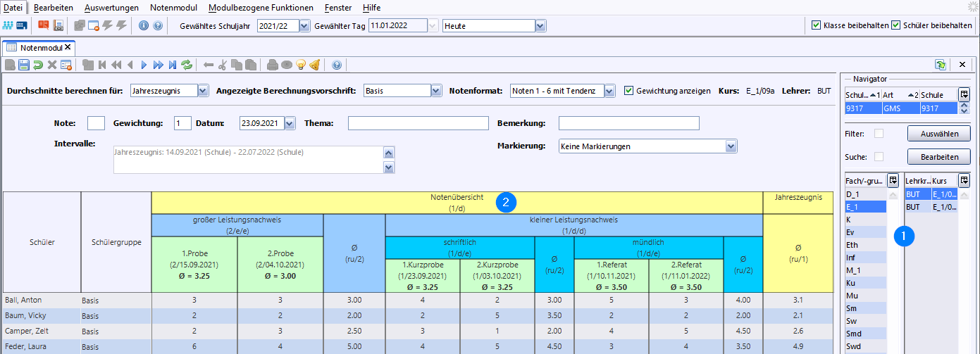The height and width of the screenshot is (354, 980).
Task: Click the grey X delete icon
Action: pyautogui.click(x=51, y=65)
